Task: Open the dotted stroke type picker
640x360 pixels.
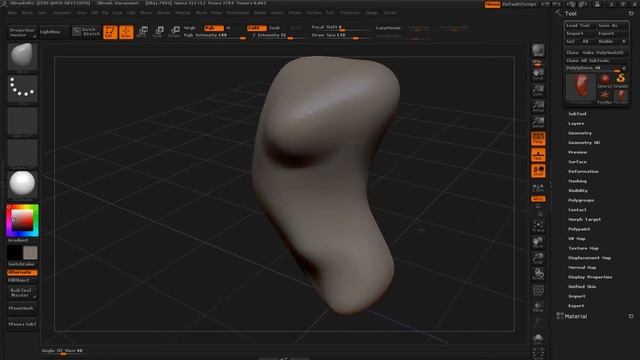Action: pos(22,89)
